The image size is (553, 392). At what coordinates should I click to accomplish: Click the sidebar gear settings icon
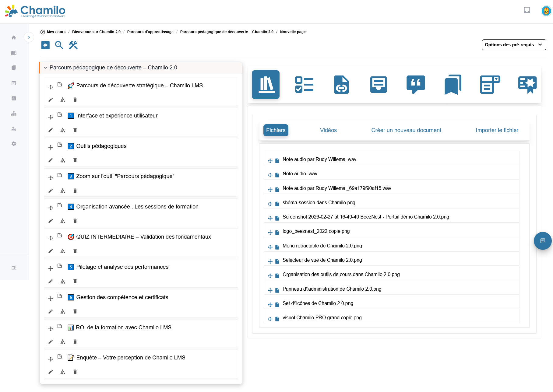click(x=14, y=144)
